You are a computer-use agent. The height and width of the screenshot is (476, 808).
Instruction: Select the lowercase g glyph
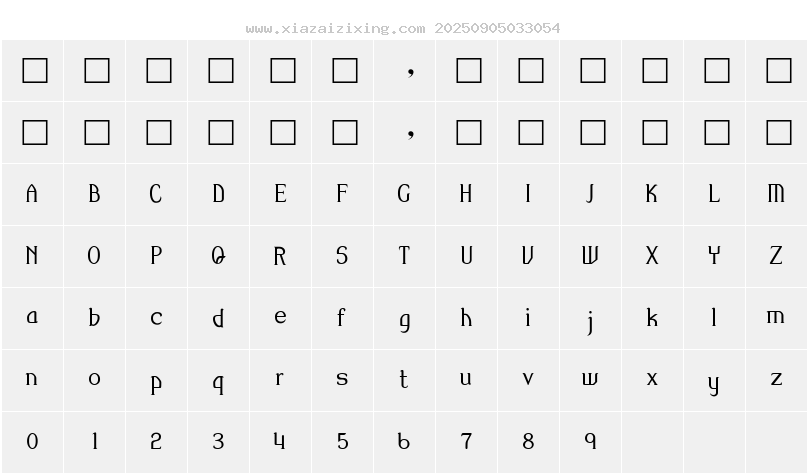(404, 320)
